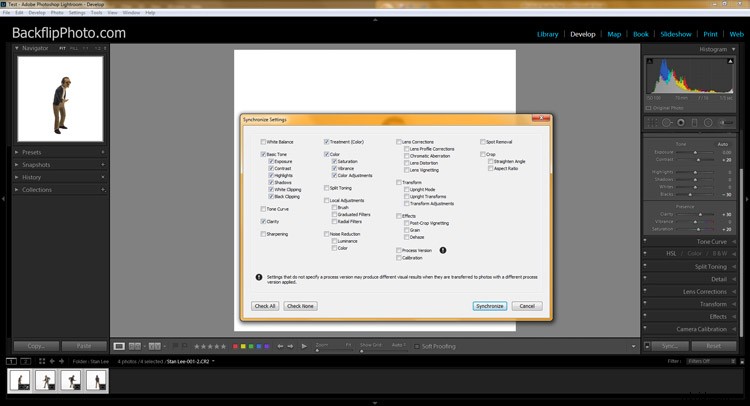Select the Red Eye Correction tool
Screen dimensions: 750x406
(681, 124)
